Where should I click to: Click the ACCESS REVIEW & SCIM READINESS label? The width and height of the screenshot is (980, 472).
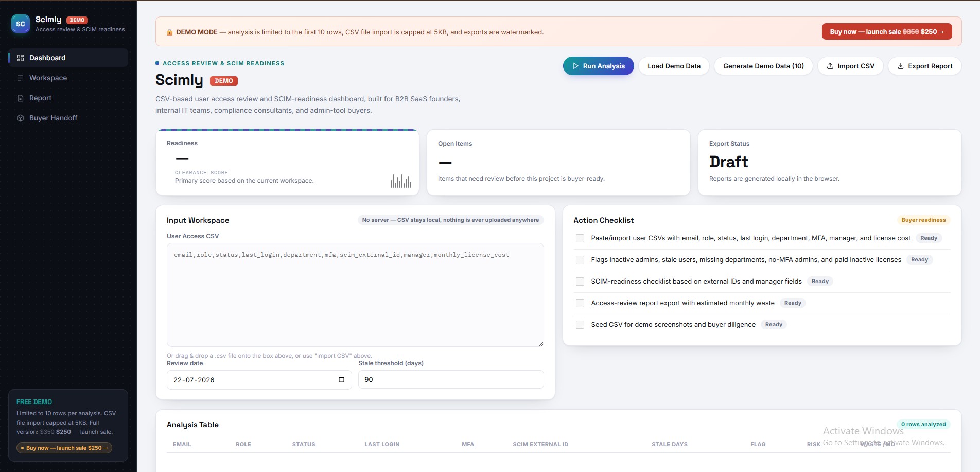click(x=223, y=63)
